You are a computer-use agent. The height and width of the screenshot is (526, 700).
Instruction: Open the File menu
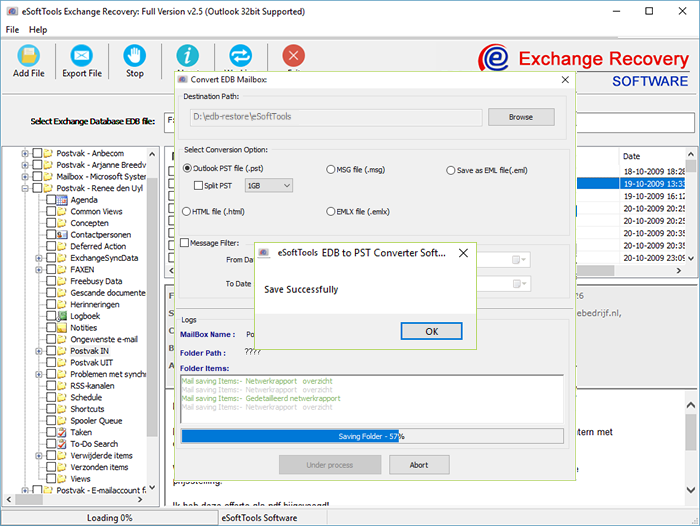point(12,30)
